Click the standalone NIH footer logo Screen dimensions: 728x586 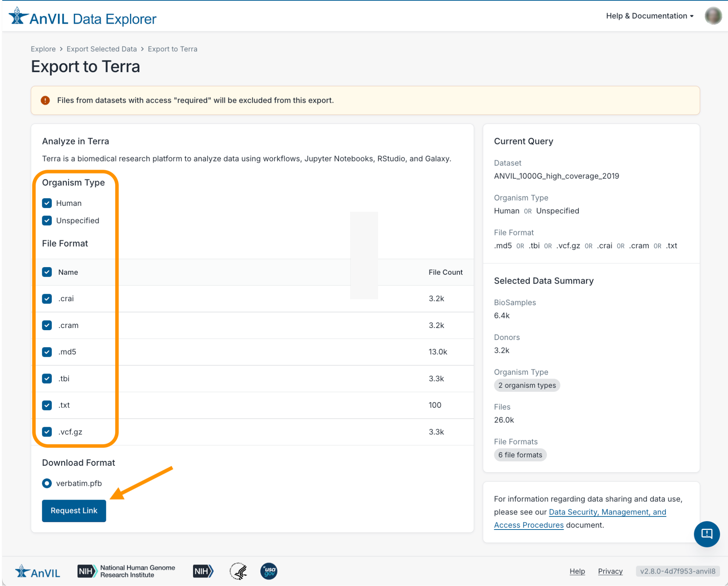203,571
